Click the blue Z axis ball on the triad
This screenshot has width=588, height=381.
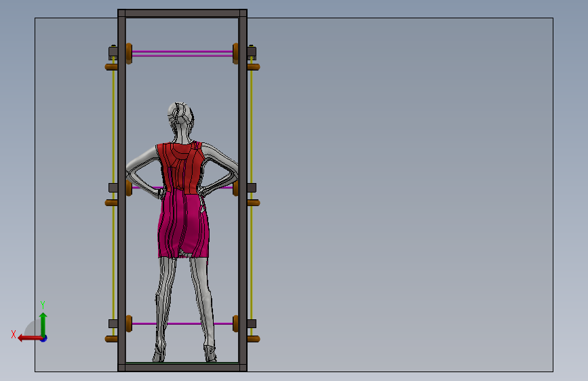[44, 338]
